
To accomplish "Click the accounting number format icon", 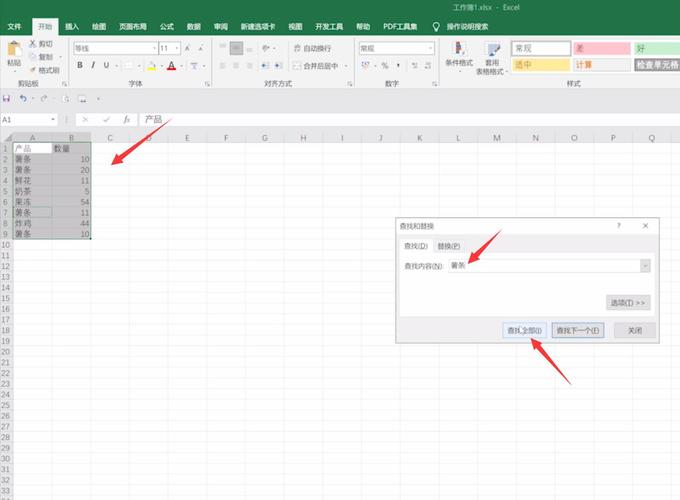I will tap(366, 65).
